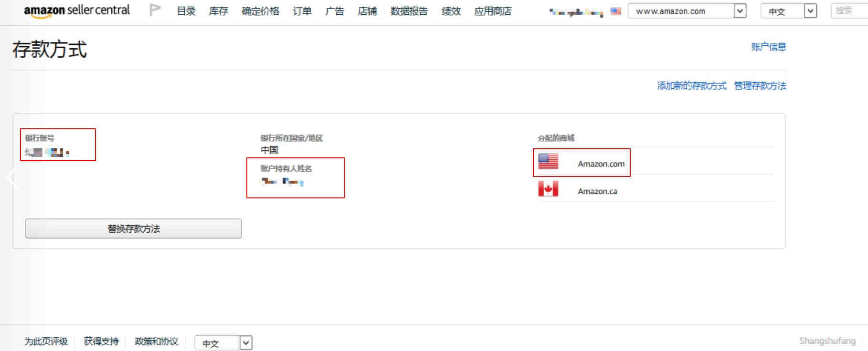Open the 应用商店 menu
Screen dimensions: 868x351
click(493, 11)
